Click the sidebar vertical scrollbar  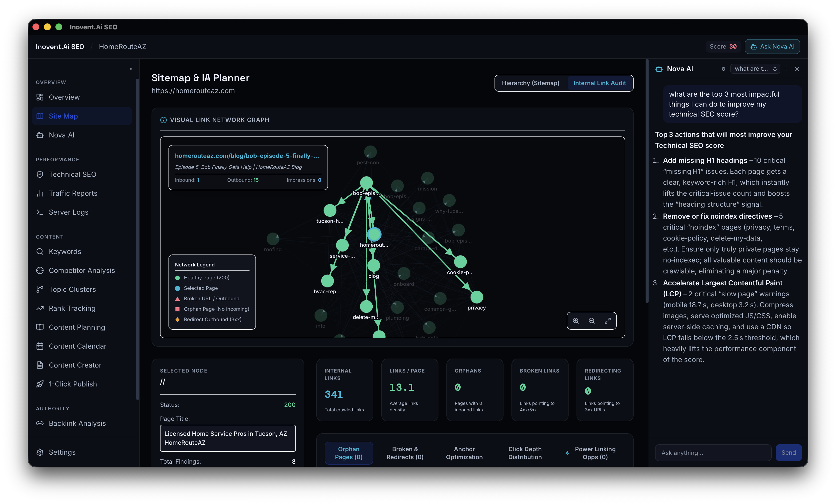(137, 239)
